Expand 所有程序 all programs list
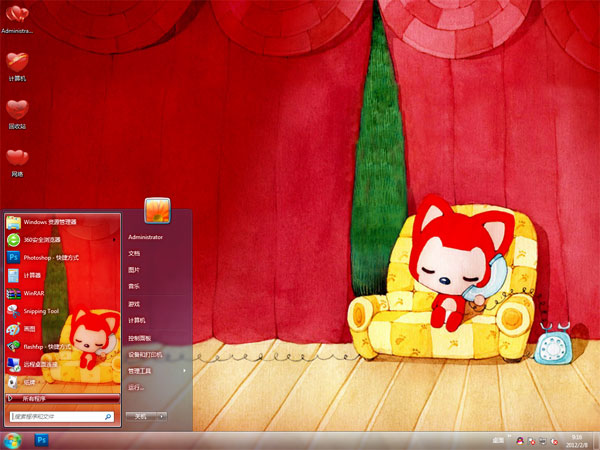The height and width of the screenshot is (450, 600). [x=62, y=399]
